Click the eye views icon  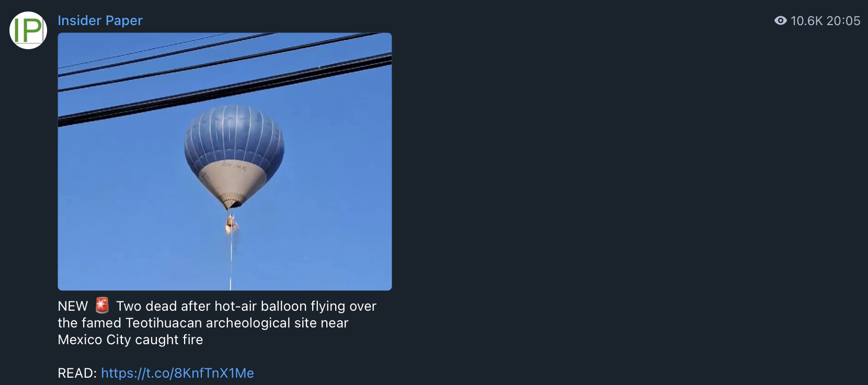[780, 20]
